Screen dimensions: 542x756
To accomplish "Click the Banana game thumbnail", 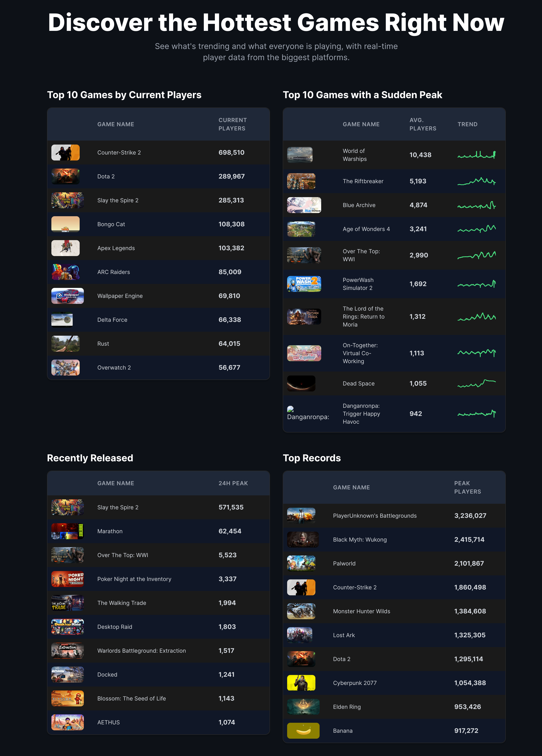I will point(303,731).
